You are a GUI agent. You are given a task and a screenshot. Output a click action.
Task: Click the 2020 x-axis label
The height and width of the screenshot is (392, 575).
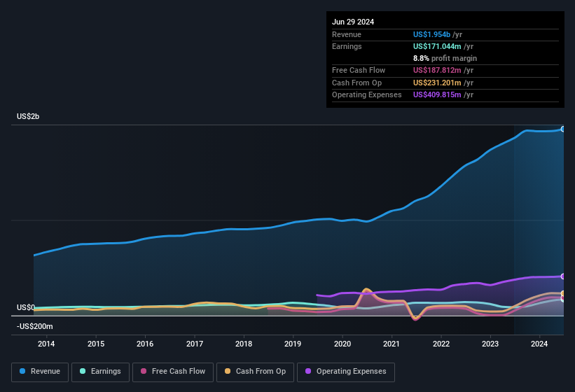(x=342, y=344)
